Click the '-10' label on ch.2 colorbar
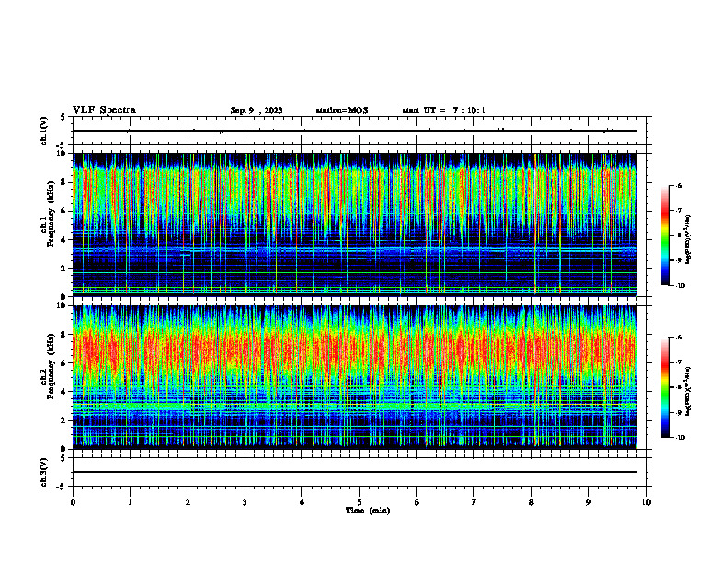 click(680, 437)
